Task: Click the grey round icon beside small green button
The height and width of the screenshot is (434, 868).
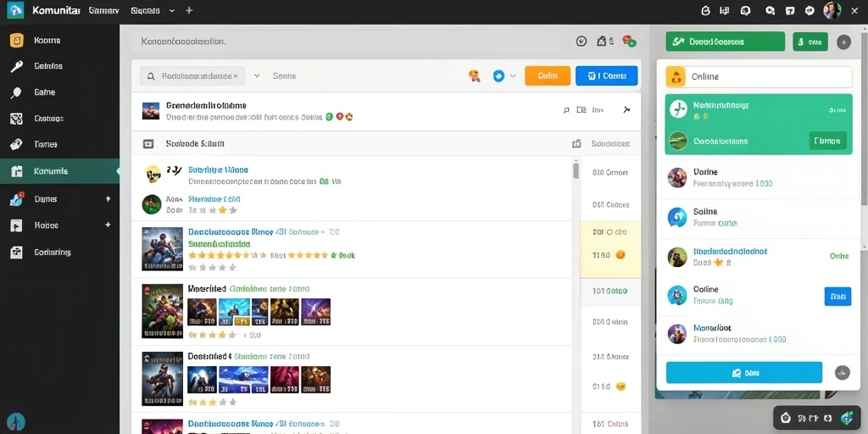Action: click(x=843, y=42)
